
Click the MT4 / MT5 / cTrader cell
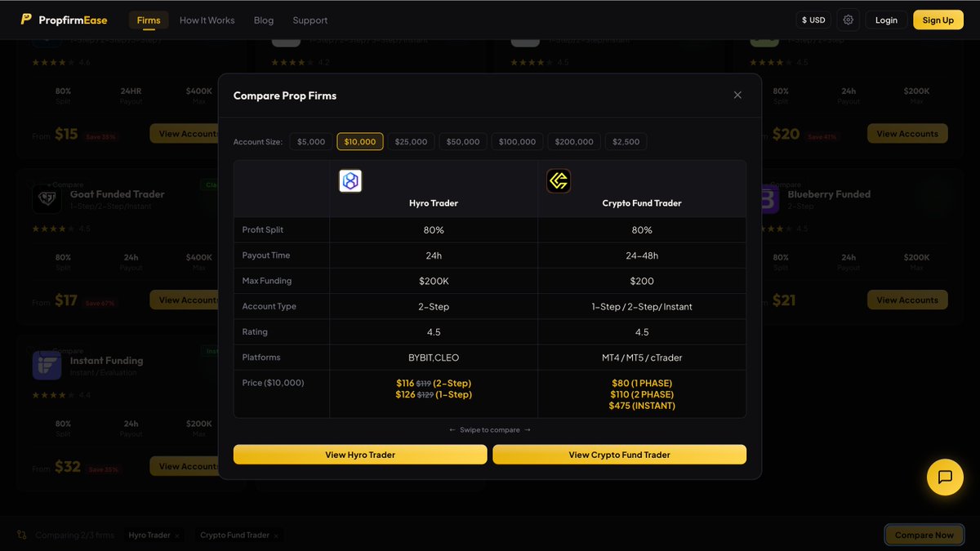642,358
